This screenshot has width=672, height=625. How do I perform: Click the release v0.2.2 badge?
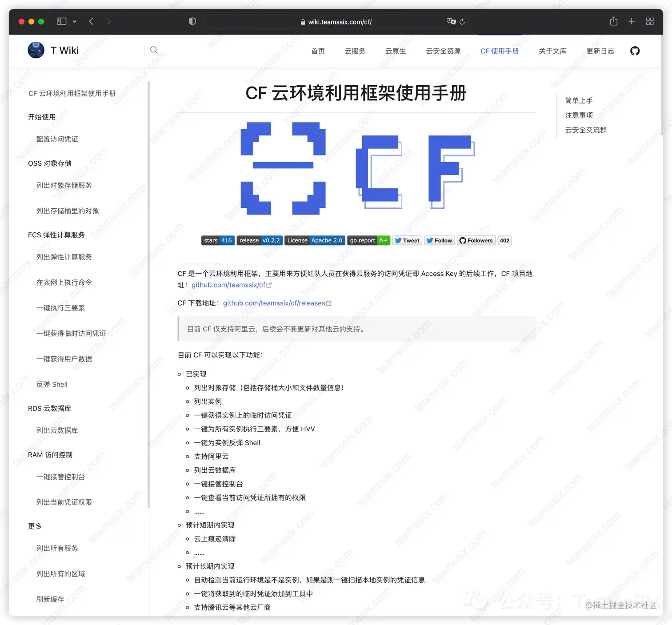[x=260, y=240]
